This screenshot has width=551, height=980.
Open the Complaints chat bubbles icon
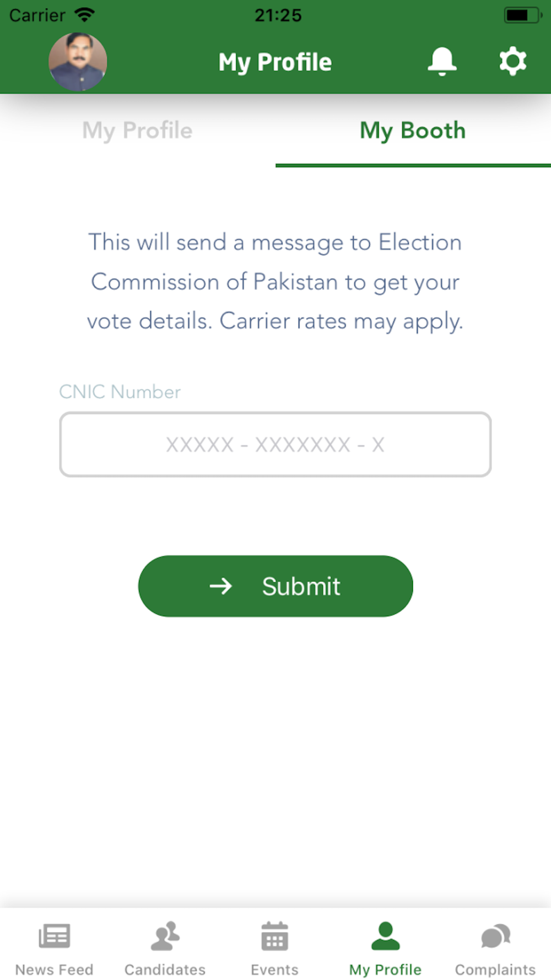(x=495, y=936)
